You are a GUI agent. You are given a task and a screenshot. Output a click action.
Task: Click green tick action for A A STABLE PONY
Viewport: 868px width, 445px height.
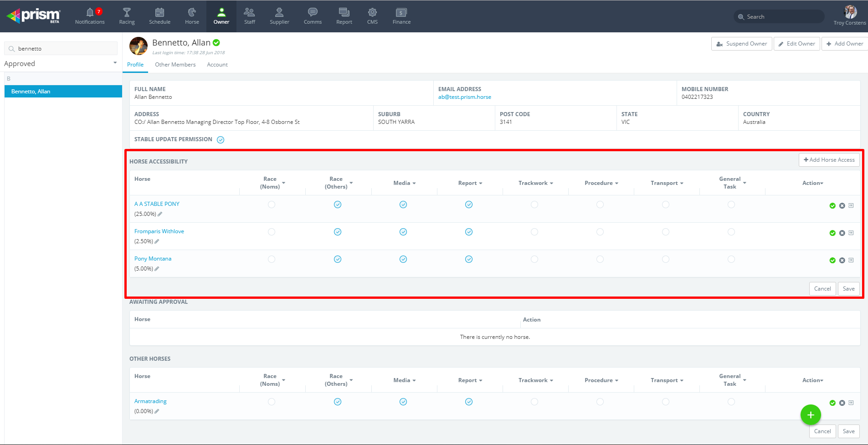[x=832, y=206]
